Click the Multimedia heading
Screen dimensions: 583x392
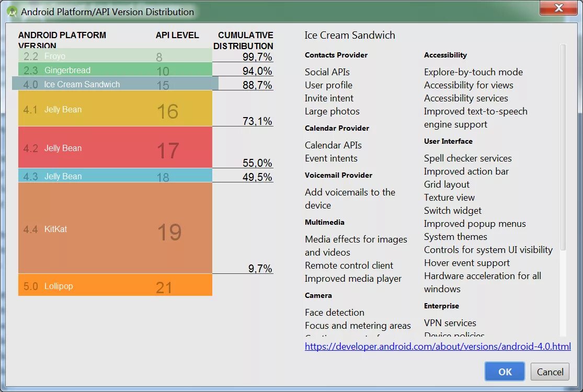(325, 222)
